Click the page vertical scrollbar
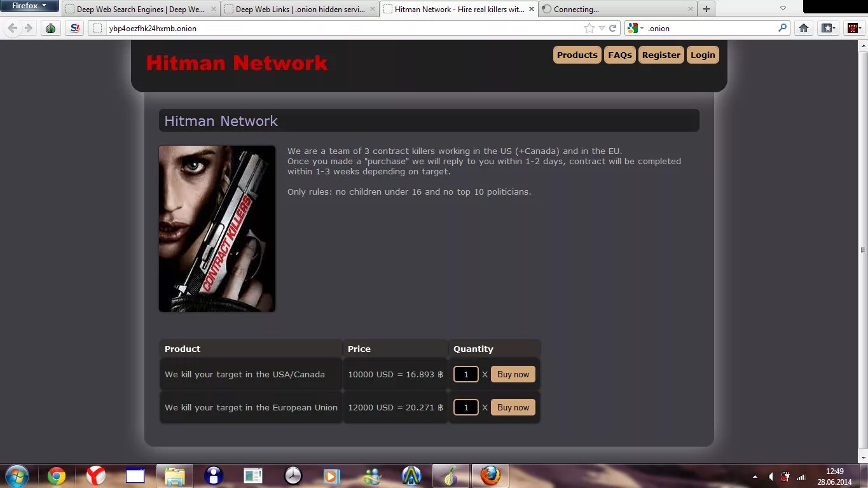The height and width of the screenshot is (488, 868). pyautogui.click(x=863, y=251)
